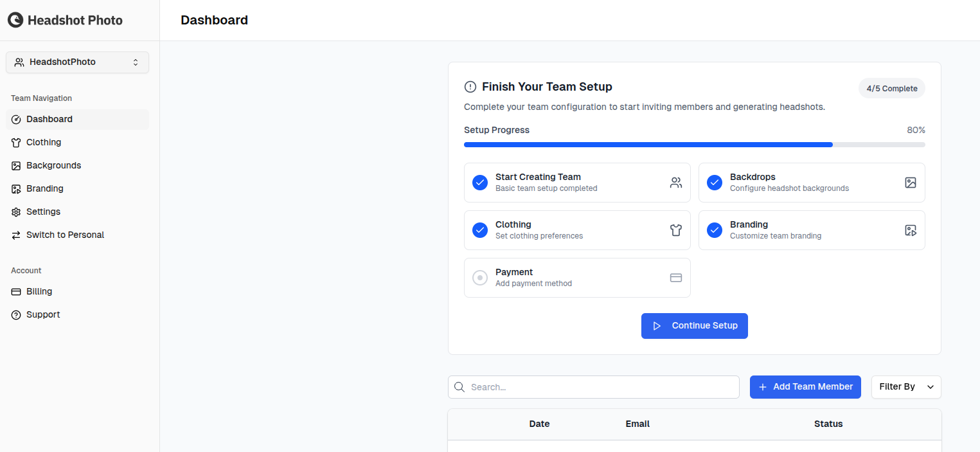The image size is (980, 452).
Task: Click the Headshot Photo logo icon
Action: [16, 19]
